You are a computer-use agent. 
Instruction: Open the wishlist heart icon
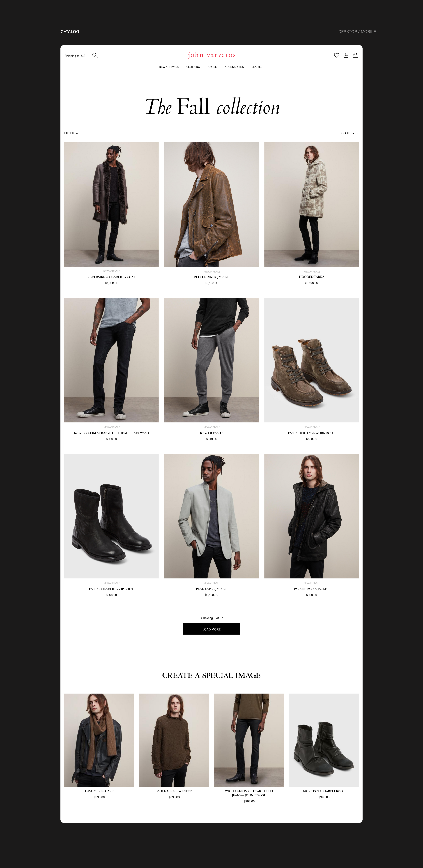tap(336, 55)
